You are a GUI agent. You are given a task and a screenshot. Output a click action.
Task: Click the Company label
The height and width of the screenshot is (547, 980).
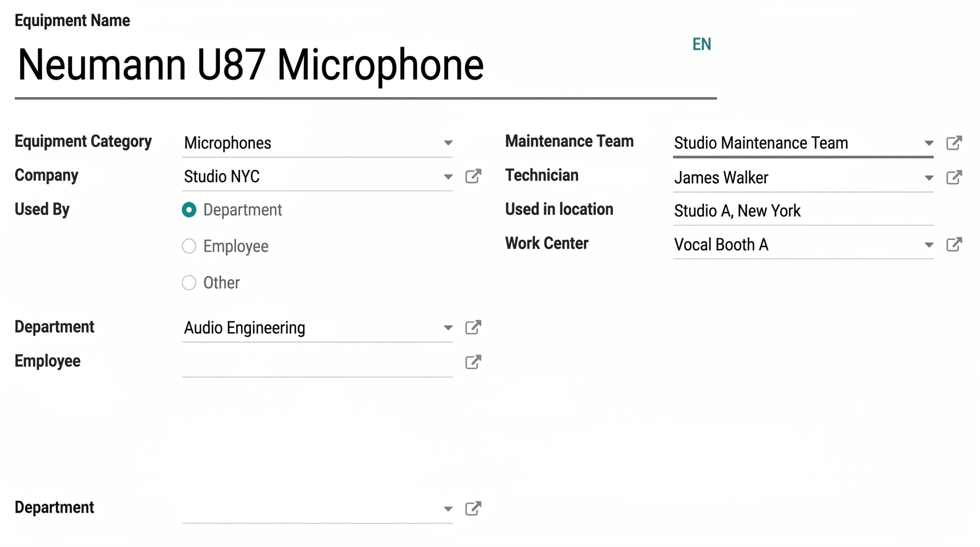click(x=46, y=175)
